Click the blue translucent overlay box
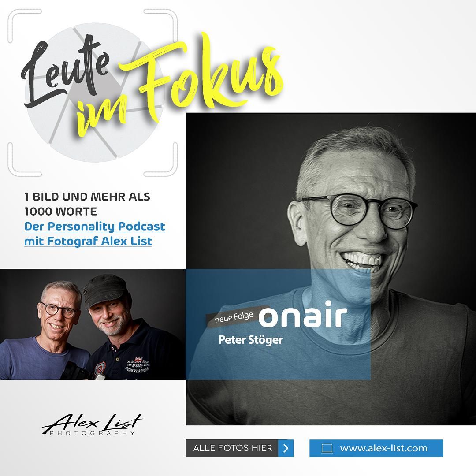Screen dimensions: 476x476 278,324
